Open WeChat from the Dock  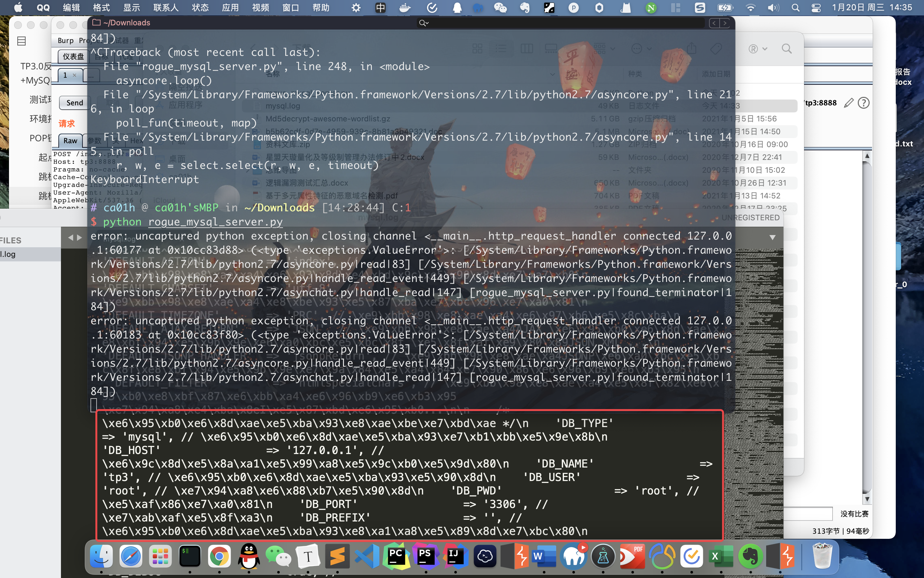278,556
